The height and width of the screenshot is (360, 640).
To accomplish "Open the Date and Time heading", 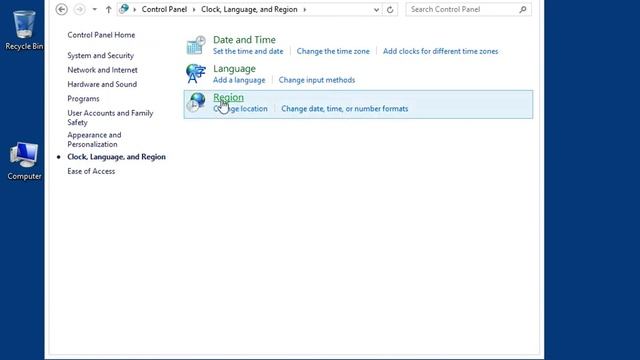I will coord(244,40).
